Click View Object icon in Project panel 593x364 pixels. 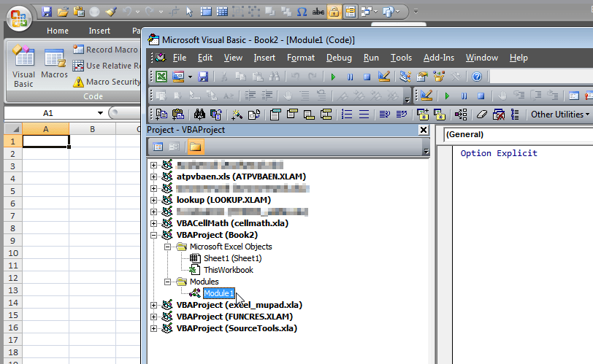tap(174, 147)
